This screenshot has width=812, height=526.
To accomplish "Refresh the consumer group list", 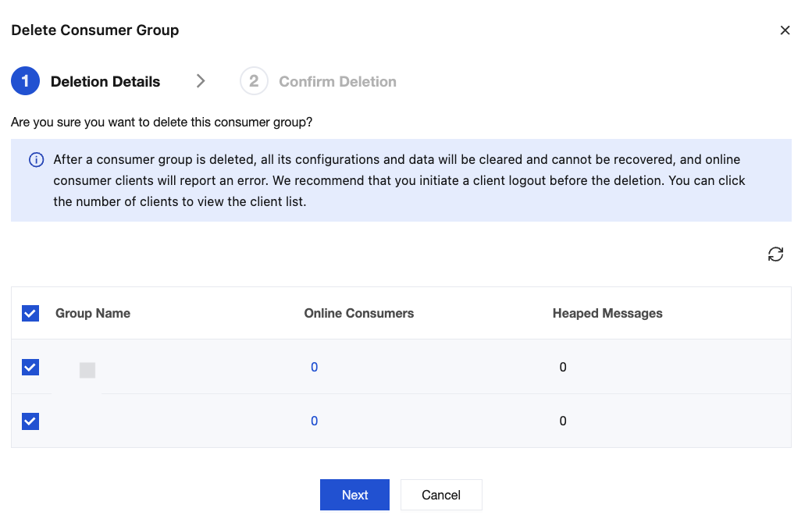I will 775,254.
